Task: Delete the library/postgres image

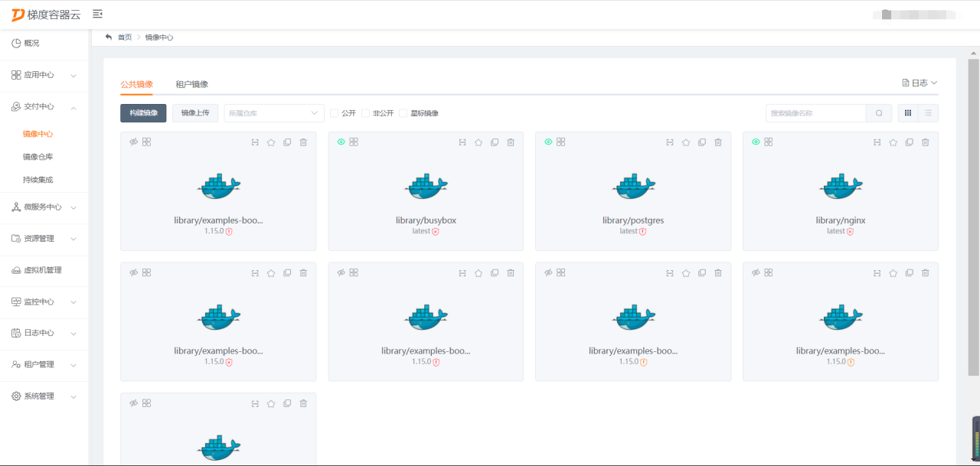Action: (718, 142)
